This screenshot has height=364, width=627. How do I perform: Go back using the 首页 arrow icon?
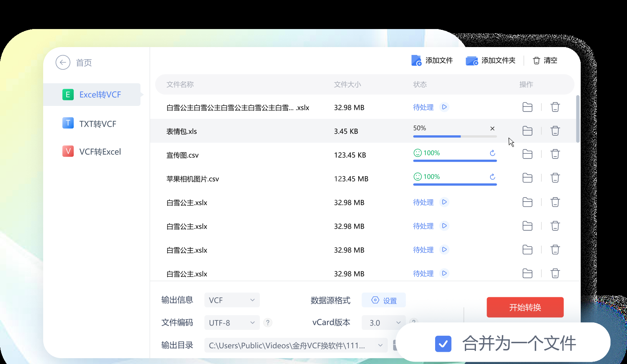pos(63,62)
